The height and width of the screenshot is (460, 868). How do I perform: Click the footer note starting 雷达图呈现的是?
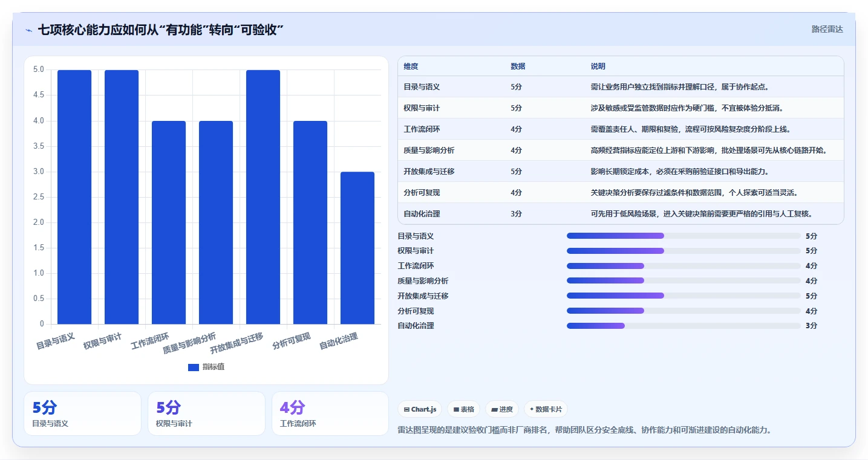(584, 430)
